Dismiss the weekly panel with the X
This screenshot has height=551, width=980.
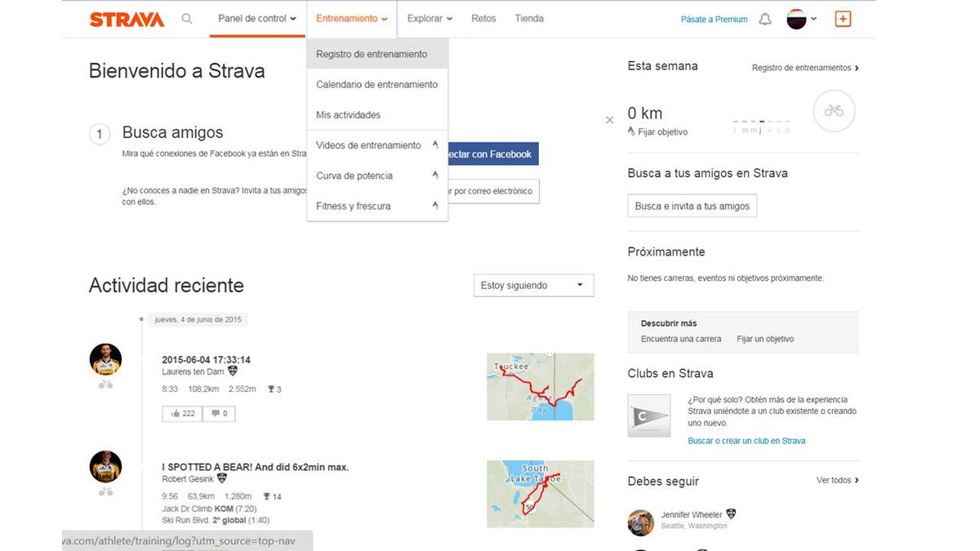609,119
